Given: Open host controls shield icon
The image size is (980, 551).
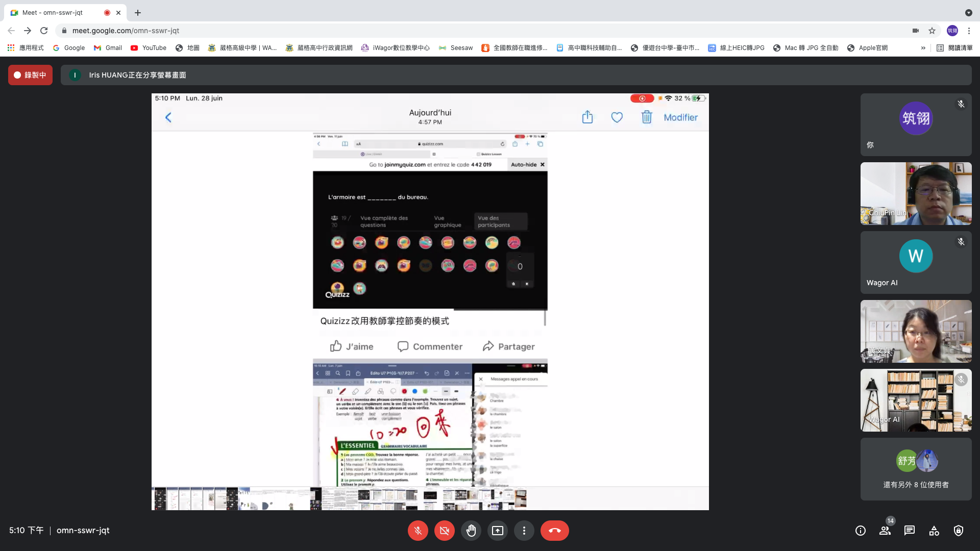Looking at the screenshot, I should click(959, 531).
